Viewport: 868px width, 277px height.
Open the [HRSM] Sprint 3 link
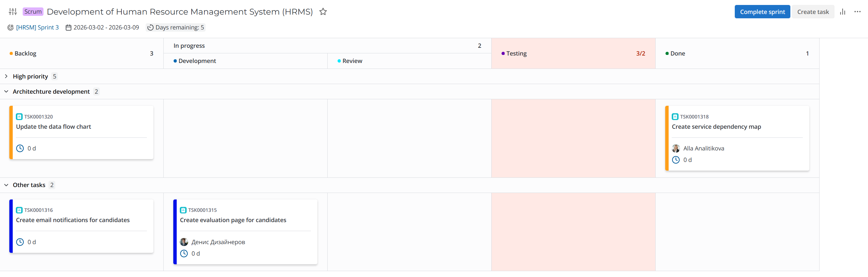[x=37, y=28]
